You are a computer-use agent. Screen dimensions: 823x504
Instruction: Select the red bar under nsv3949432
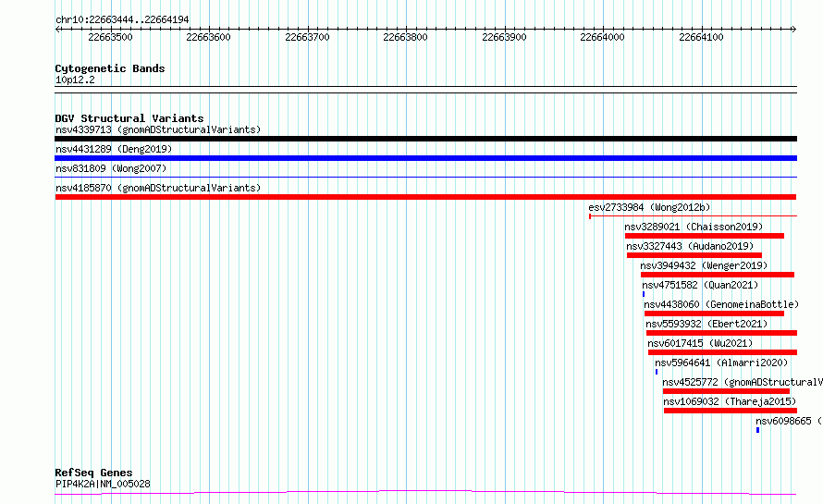(x=718, y=275)
